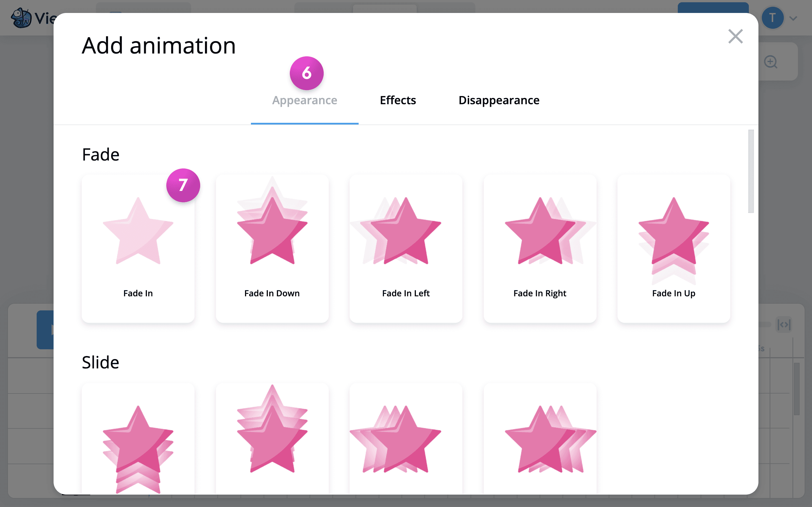Viewport: 812px width, 507px height.
Task: Click the animation list scrollbar
Action: click(x=751, y=171)
